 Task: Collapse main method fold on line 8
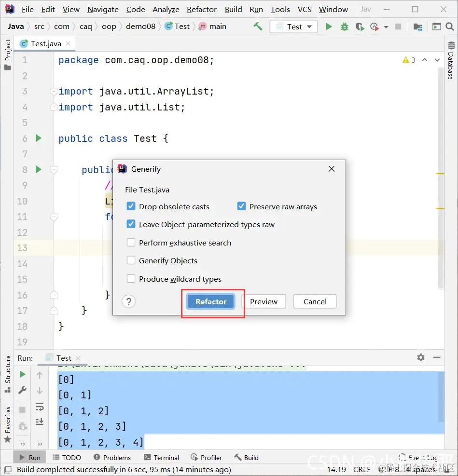coord(54,170)
